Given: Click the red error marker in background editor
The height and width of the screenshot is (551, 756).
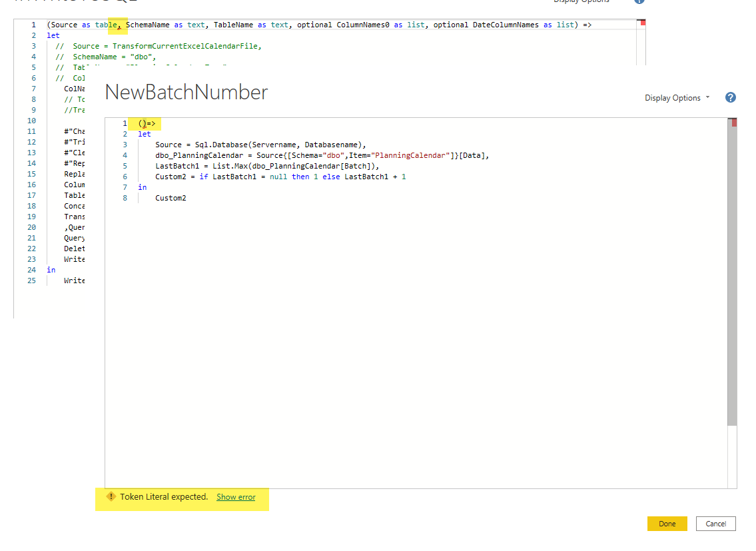Looking at the screenshot, I should coord(643,23).
